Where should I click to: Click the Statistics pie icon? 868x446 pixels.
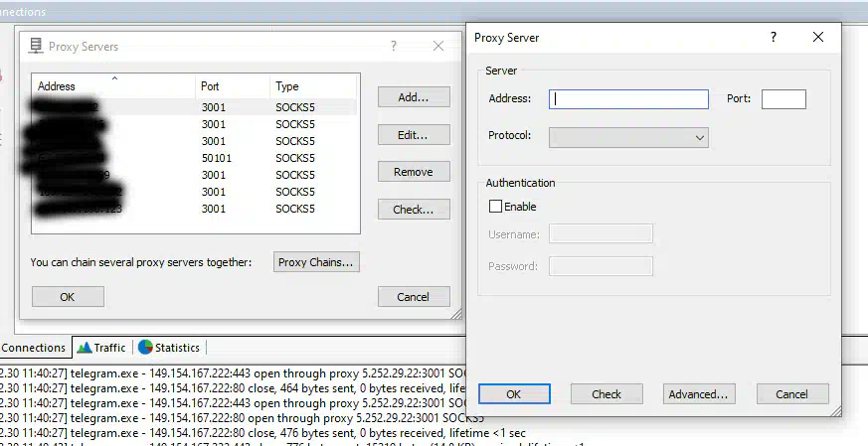point(145,347)
